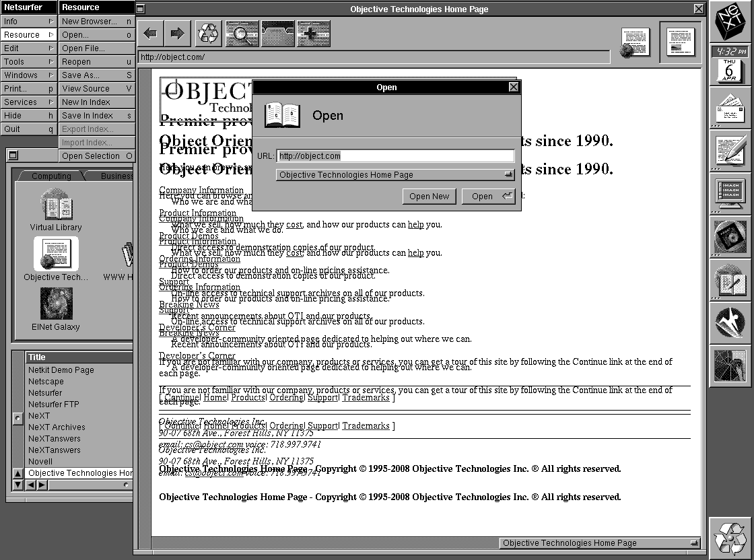This screenshot has height=560, width=754.
Task: Click the forward arrow navigation button
Action: pos(177,33)
